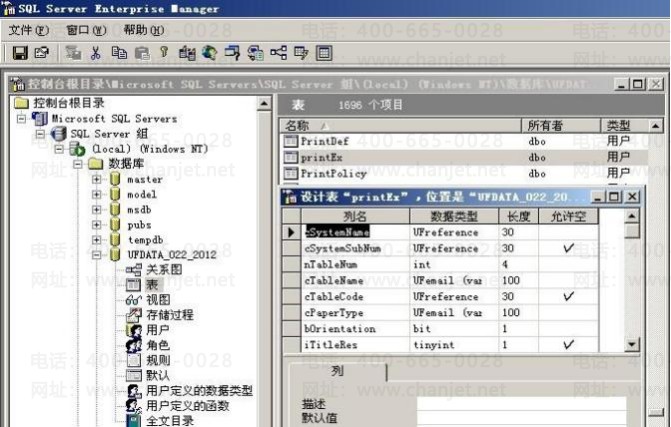Expand the pubs database node

96,225
